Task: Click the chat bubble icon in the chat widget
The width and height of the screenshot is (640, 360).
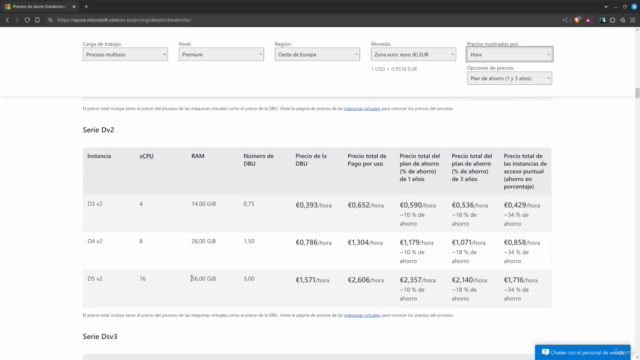Action: pos(545,352)
